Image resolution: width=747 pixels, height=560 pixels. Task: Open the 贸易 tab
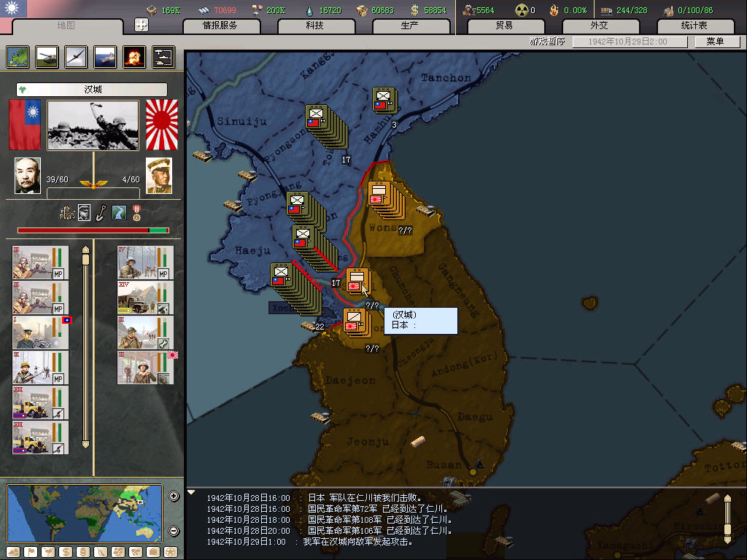point(505,26)
